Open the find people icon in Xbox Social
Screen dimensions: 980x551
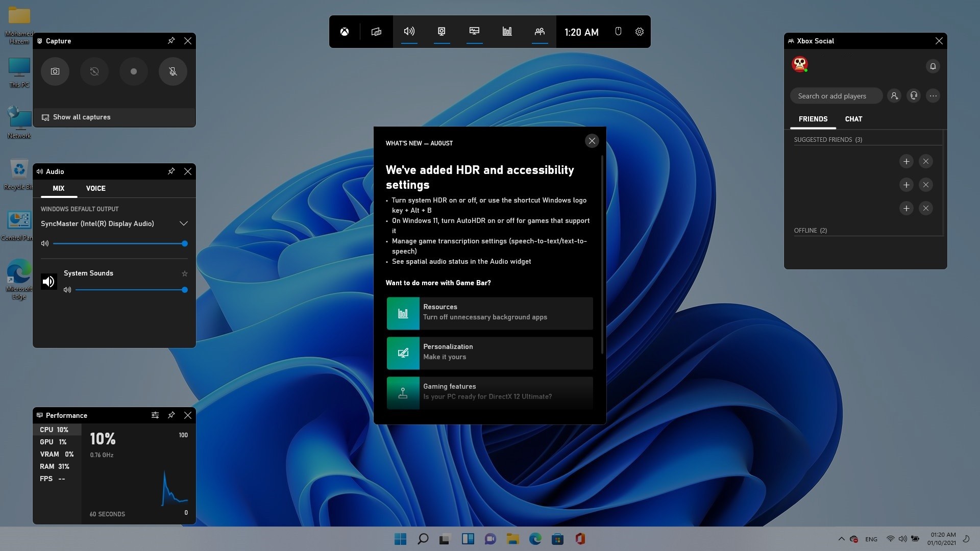pyautogui.click(x=894, y=96)
